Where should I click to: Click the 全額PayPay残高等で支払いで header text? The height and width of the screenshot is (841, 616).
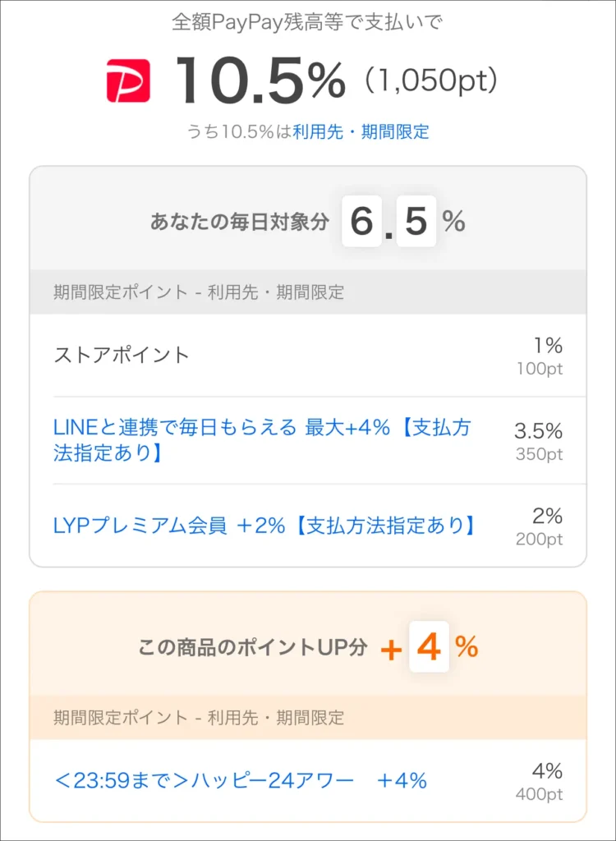(307, 22)
